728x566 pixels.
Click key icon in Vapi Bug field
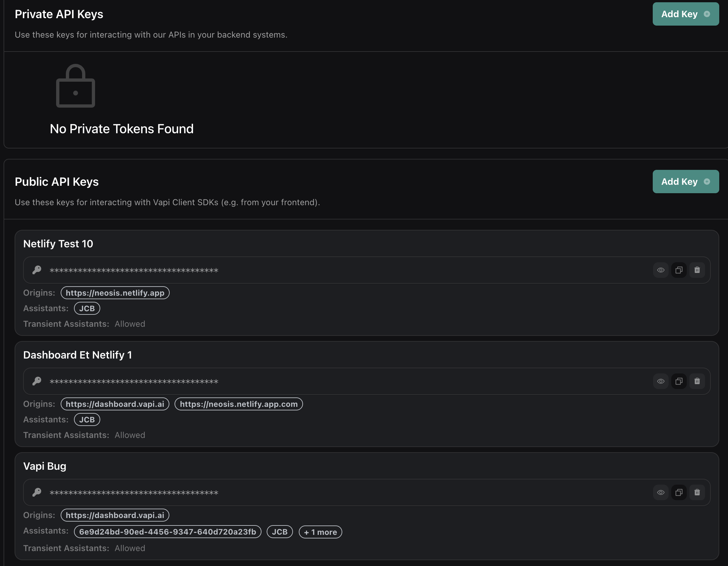click(x=37, y=492)
